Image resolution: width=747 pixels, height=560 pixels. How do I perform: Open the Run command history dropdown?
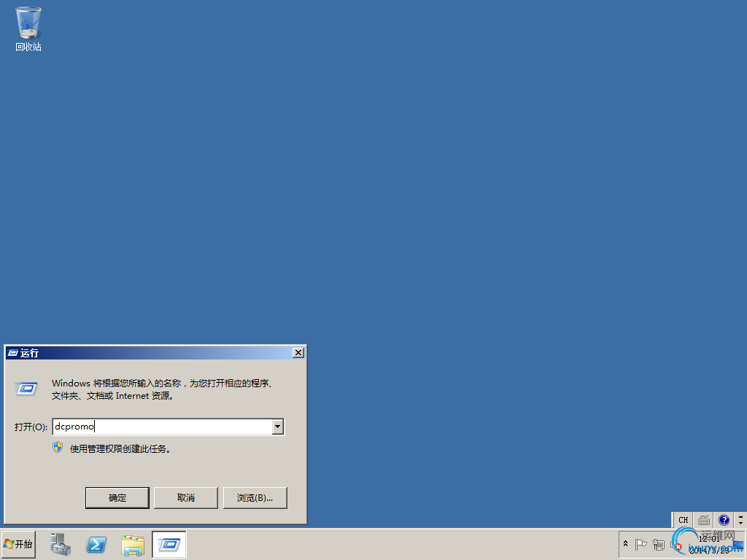tap(277, 427)
